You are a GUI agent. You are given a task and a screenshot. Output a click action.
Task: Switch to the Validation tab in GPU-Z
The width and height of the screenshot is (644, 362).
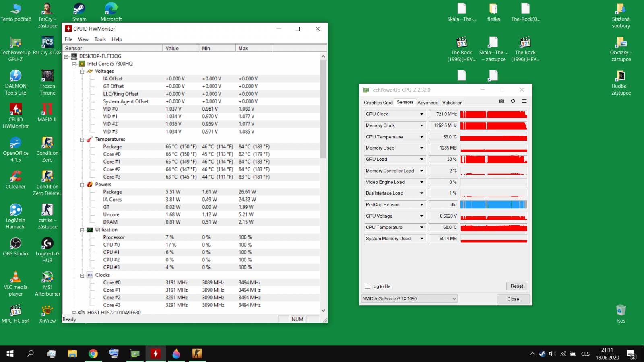coord(452,103)
